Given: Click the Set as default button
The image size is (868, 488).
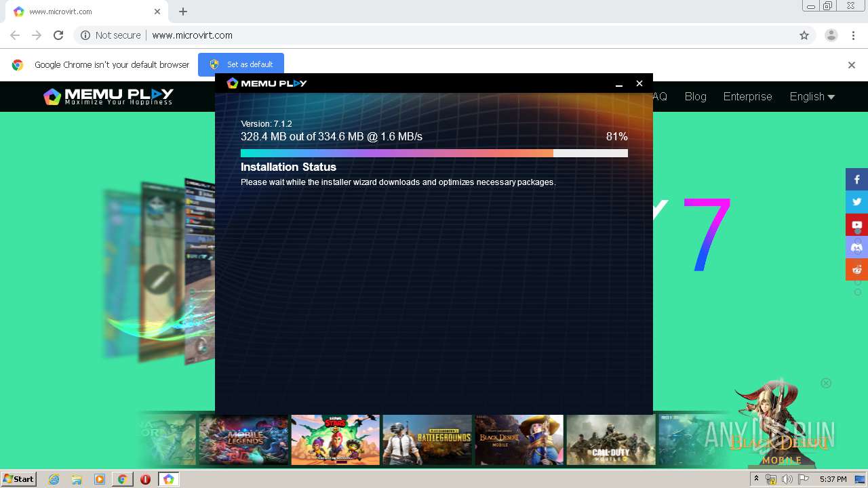Looking at the screenshot, I should (241, 64).
